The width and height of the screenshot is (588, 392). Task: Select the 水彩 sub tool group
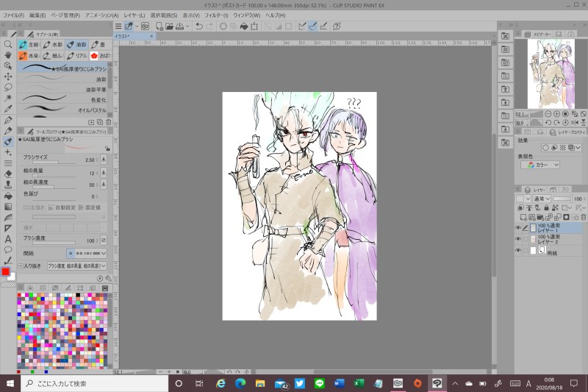tap(53, 45)
